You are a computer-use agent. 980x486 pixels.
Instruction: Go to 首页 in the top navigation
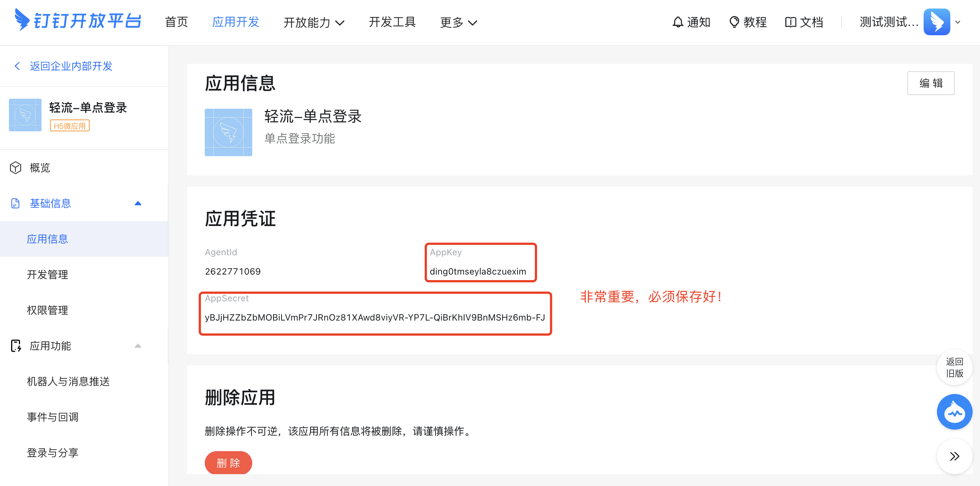tap(177, 22)
